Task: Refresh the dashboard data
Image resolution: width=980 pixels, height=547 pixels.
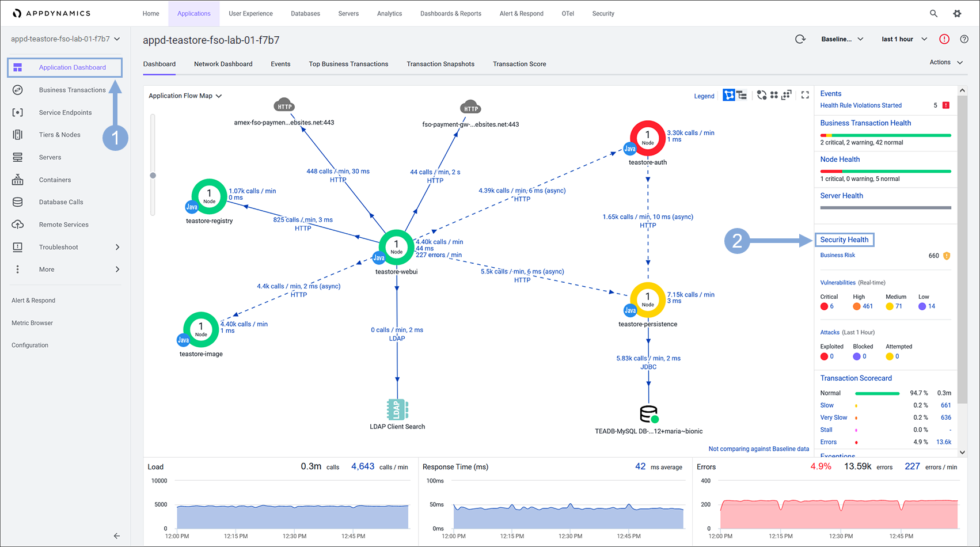Action: tap(800, 39)
